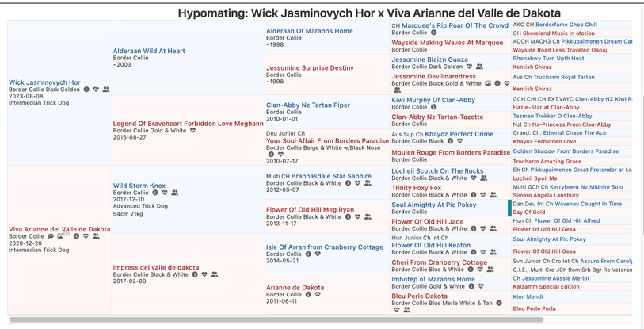Open Bay Of Gold link
The width and height of the screenshot is (644, 329).
click(529, 212)
